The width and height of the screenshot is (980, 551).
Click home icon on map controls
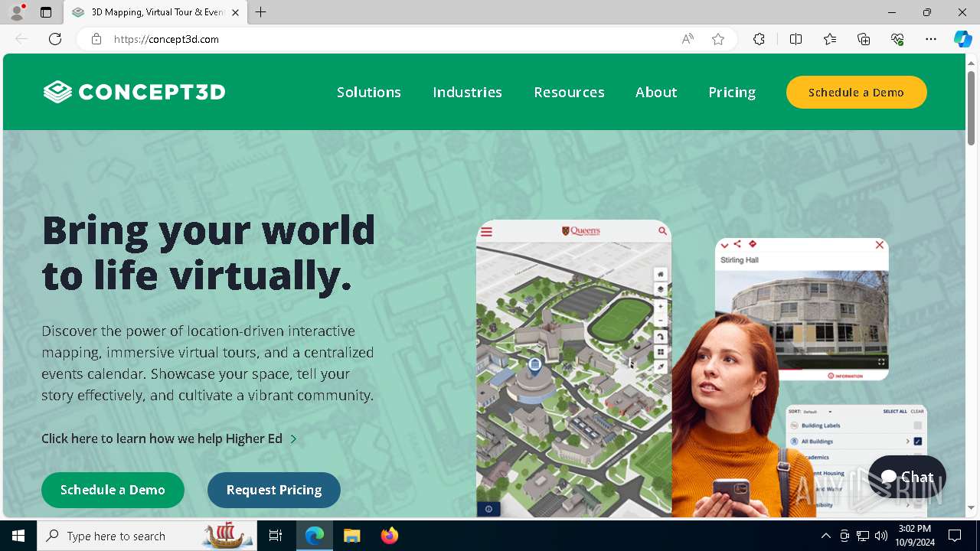click(x=660, y=274)
